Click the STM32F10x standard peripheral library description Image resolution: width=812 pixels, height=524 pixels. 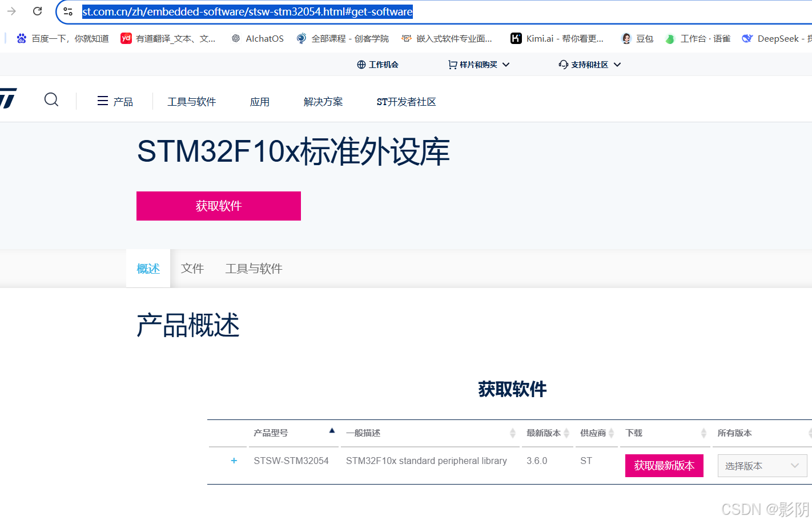(427, 461)
